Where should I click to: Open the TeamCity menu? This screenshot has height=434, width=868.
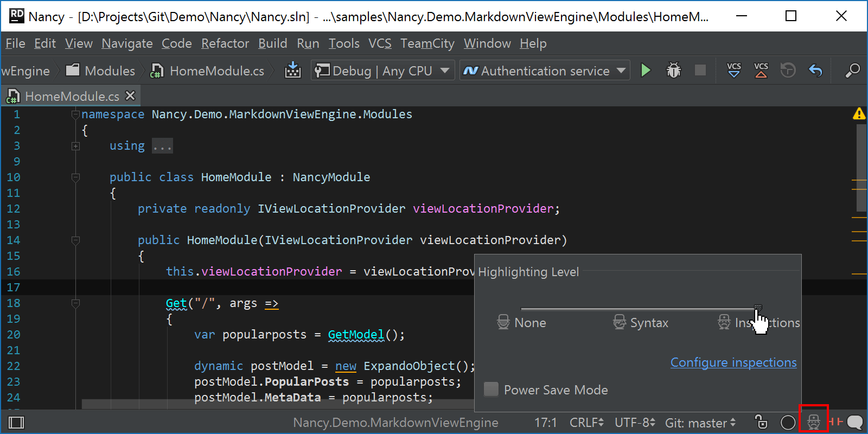(x=427, y=43)
